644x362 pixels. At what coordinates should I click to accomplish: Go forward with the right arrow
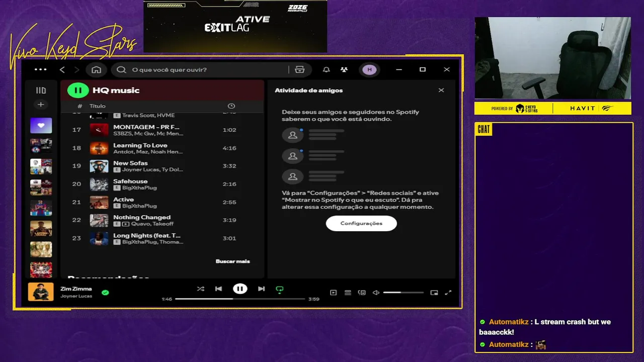(76, 69)
